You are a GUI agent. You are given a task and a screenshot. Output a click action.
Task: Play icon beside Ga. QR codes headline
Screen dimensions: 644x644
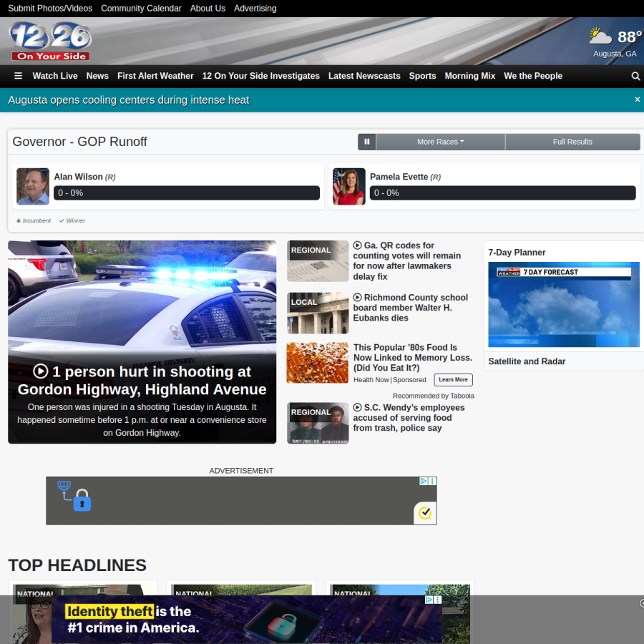357,245
